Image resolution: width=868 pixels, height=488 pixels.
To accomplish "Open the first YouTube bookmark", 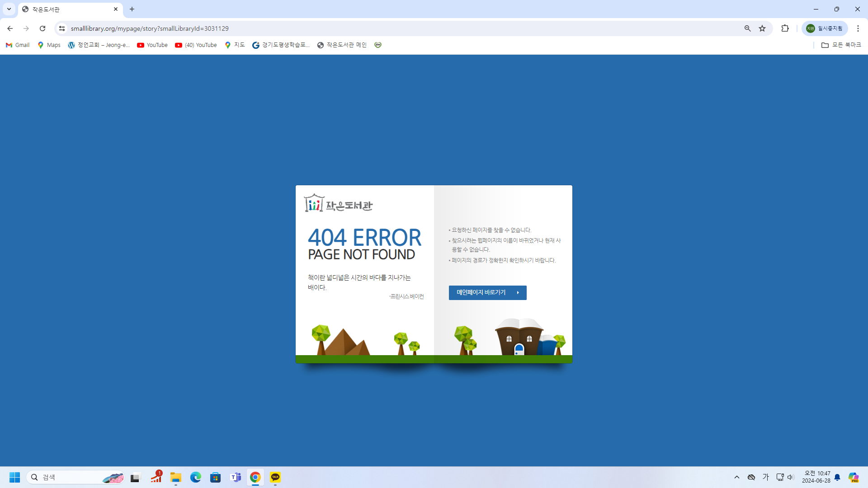I will [x=152, y=45].
